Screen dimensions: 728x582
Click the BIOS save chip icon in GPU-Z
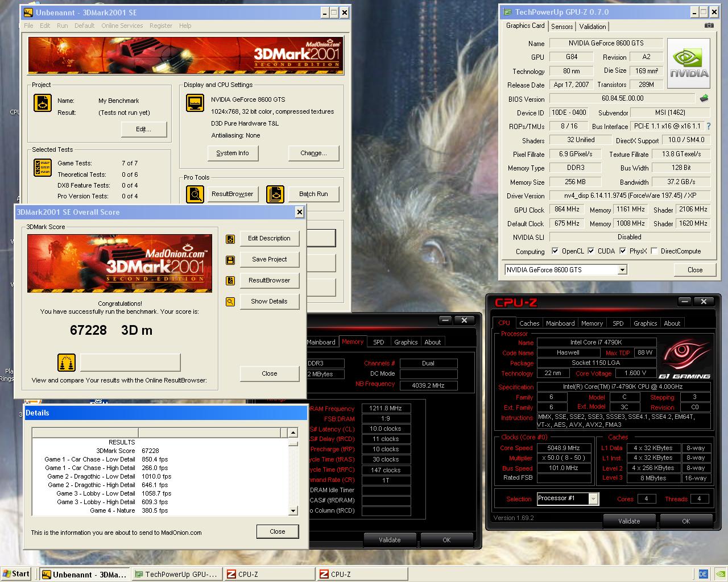(704, 98)
